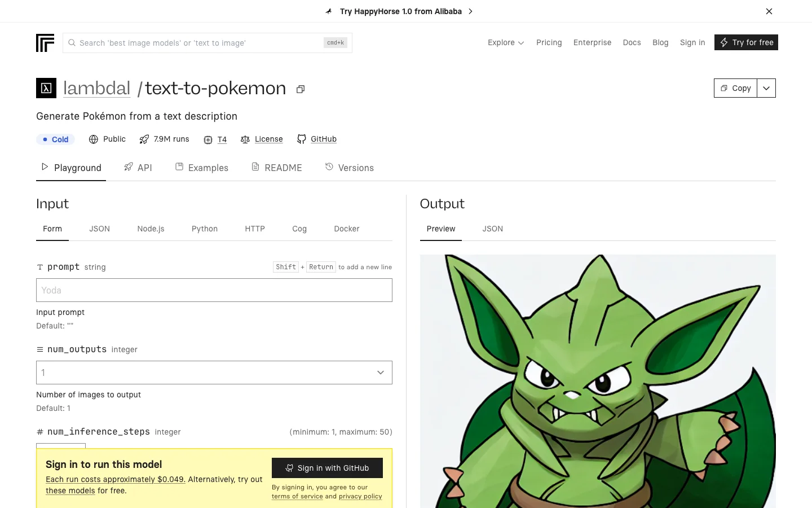The width and height of the screenshot is (812, 508).
Task: Click the lightning icon in Try for free
Action: point(724,42)
